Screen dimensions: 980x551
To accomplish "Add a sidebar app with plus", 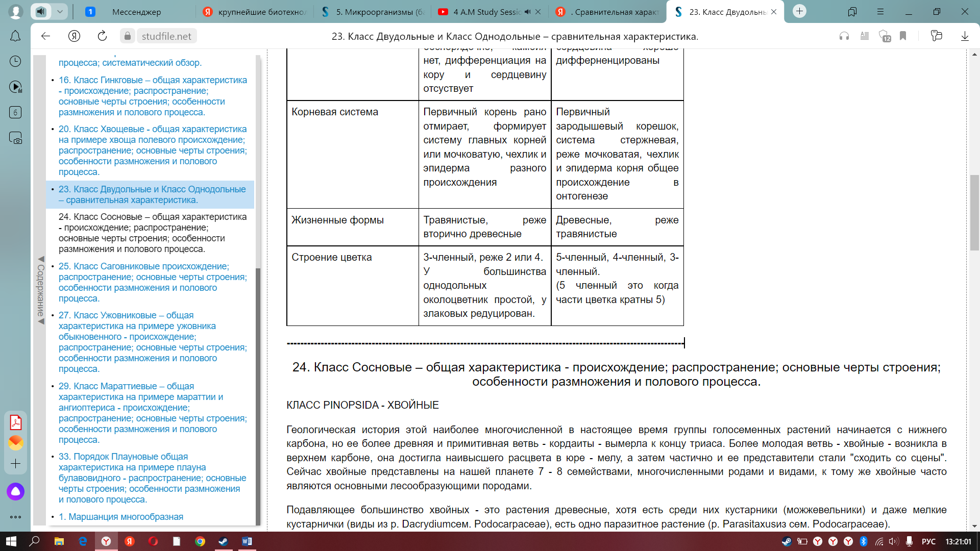I will click(x=15, y=463).
